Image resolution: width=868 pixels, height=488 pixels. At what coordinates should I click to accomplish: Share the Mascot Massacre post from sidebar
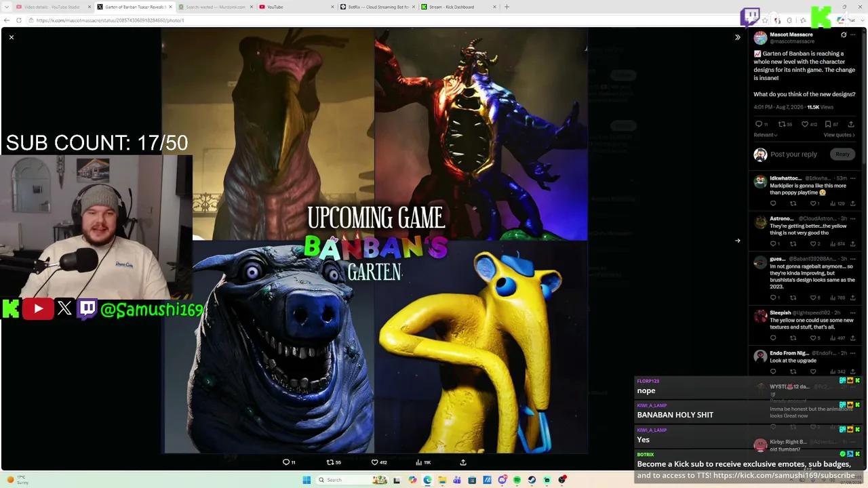851,124
